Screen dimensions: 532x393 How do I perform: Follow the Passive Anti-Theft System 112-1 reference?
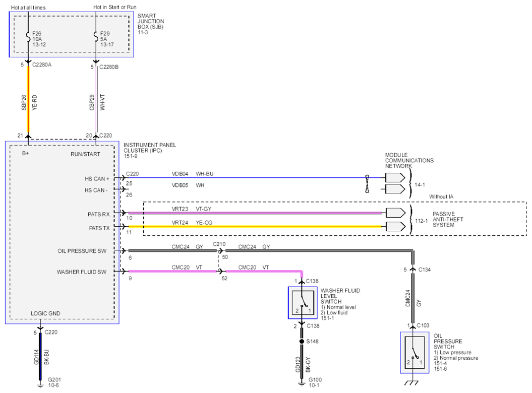[x=422, y=221]
